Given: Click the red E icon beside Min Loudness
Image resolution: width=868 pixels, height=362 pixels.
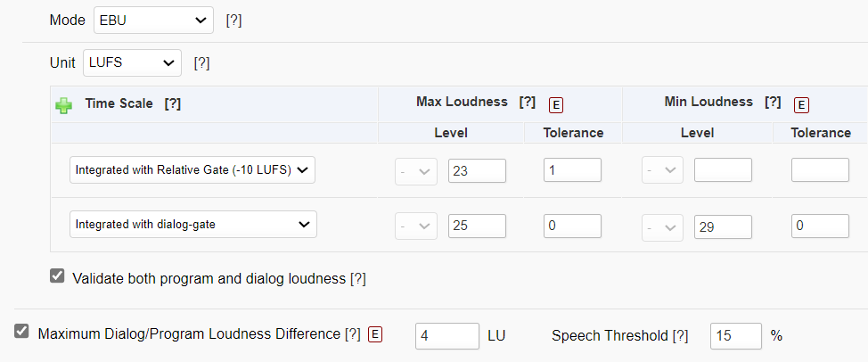Looking at the screenshot, I should click(801, 105).
